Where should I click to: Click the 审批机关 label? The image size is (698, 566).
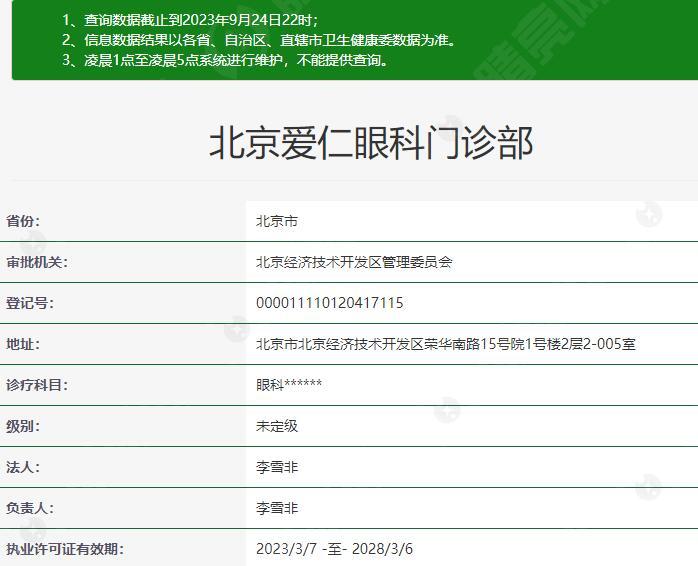pyautogui.click(x=37, y=262)
